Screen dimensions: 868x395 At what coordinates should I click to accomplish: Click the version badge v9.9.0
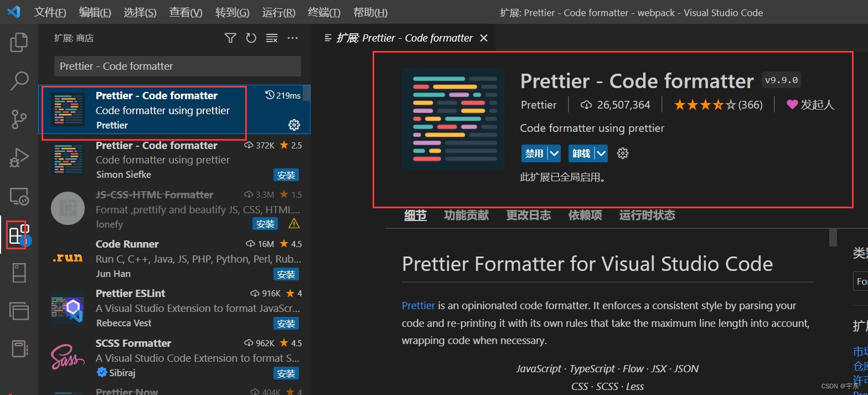point(781,80)
